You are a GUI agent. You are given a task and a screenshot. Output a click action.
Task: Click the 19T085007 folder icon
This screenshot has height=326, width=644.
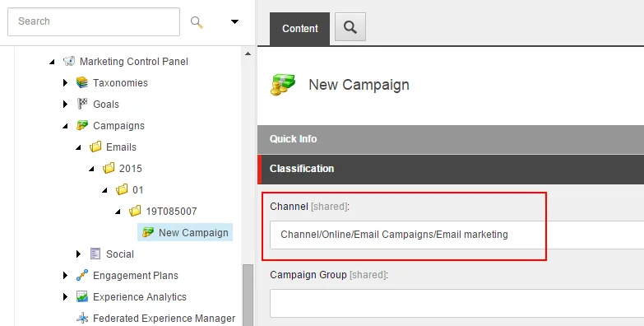[x=135, y=211]
